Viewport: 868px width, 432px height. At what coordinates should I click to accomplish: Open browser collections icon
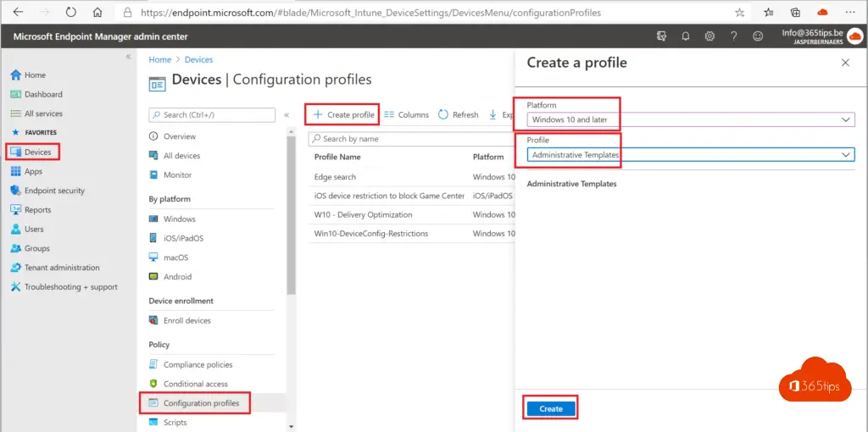795,12
